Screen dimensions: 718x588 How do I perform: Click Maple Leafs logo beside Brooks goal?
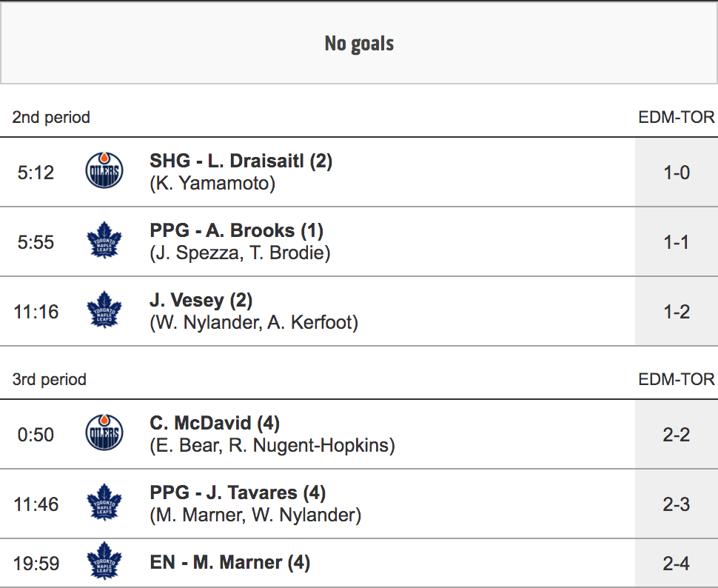coord(104,241)
